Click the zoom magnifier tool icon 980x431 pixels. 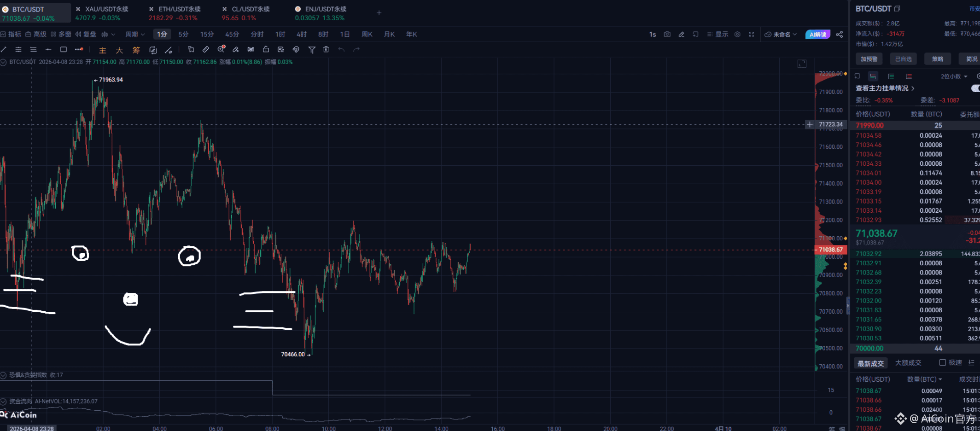pos(221,49)
